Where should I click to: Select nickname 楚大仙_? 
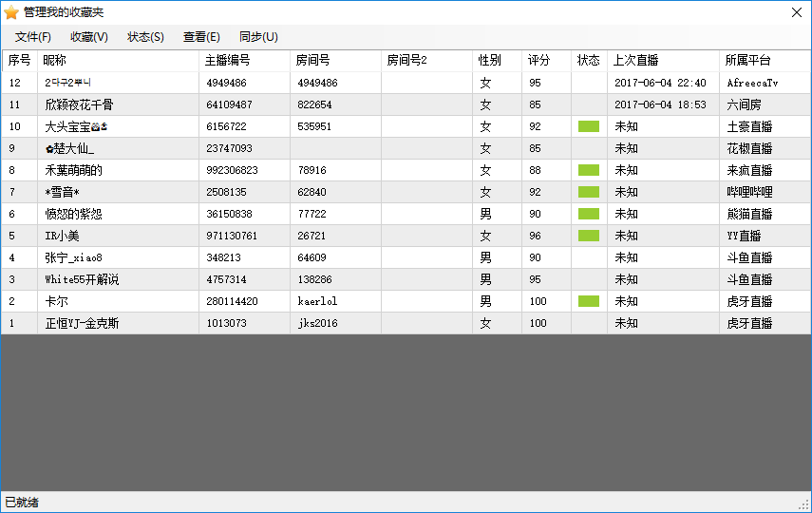(70, 149)
